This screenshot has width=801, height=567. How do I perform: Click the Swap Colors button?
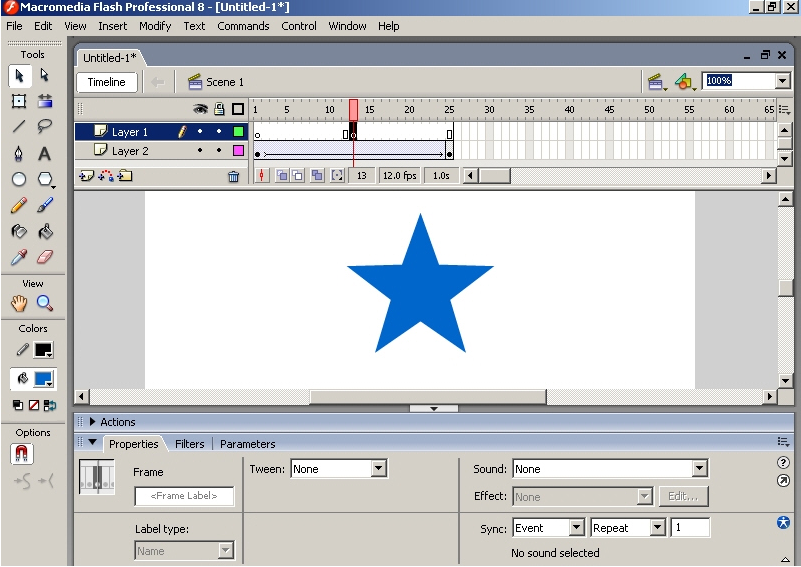tap(50, 405)
